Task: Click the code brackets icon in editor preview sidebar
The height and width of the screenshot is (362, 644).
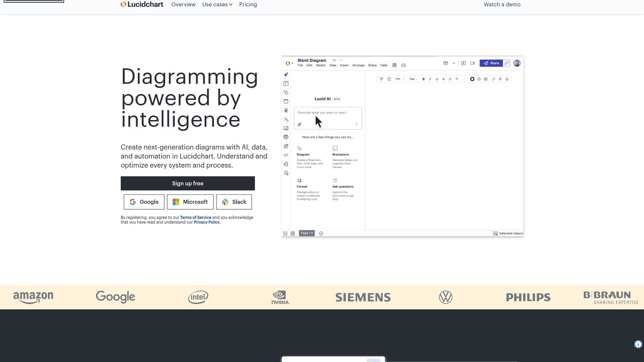Action: [286, 155]
